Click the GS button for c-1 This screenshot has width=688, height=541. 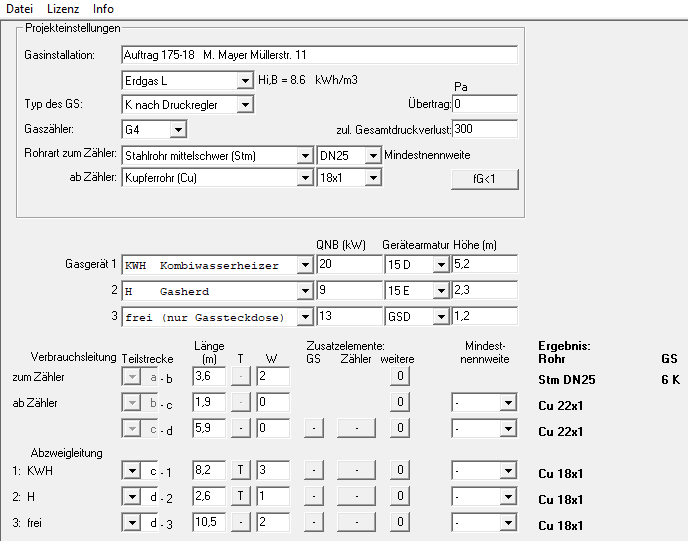pyautogui.click(x=314, y=470)
